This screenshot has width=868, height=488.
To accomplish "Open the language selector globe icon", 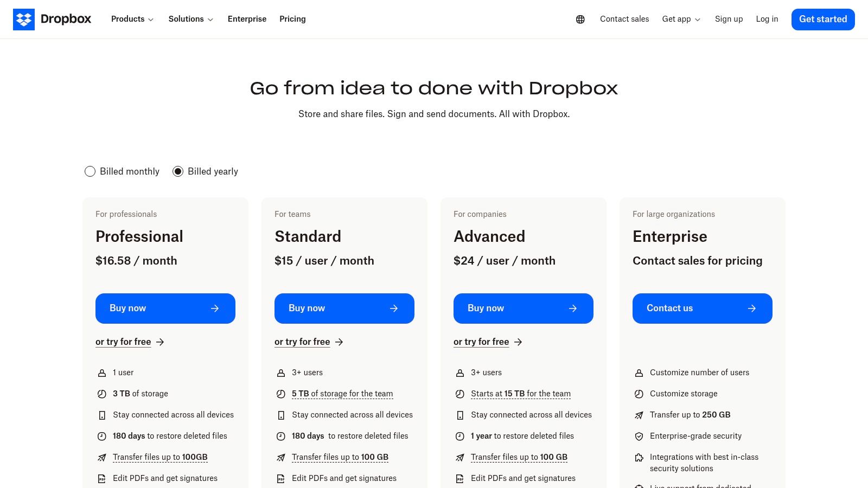I will coord(580,19).
